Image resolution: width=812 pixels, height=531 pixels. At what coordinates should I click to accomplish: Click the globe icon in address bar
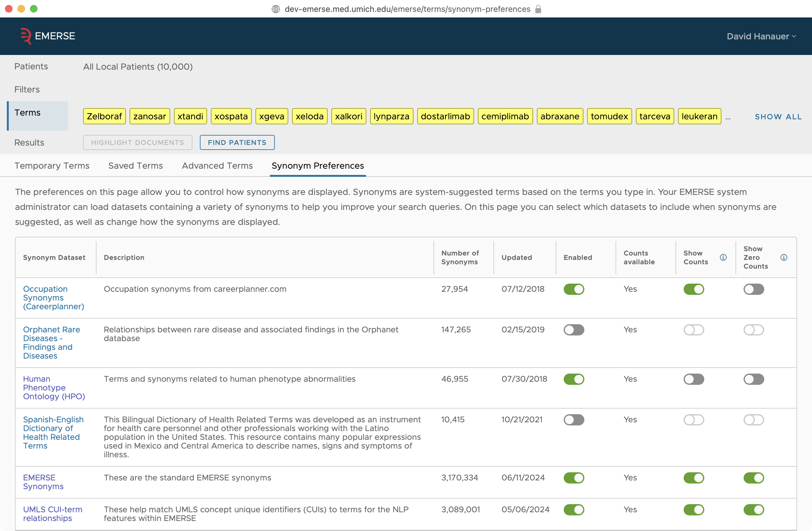pyautogui.click(x=275, y=9)
